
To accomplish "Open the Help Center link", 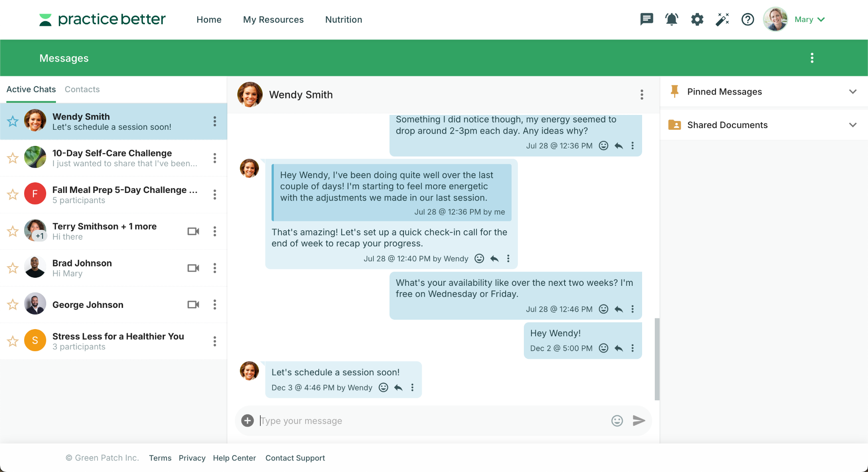I will (234, 458).
